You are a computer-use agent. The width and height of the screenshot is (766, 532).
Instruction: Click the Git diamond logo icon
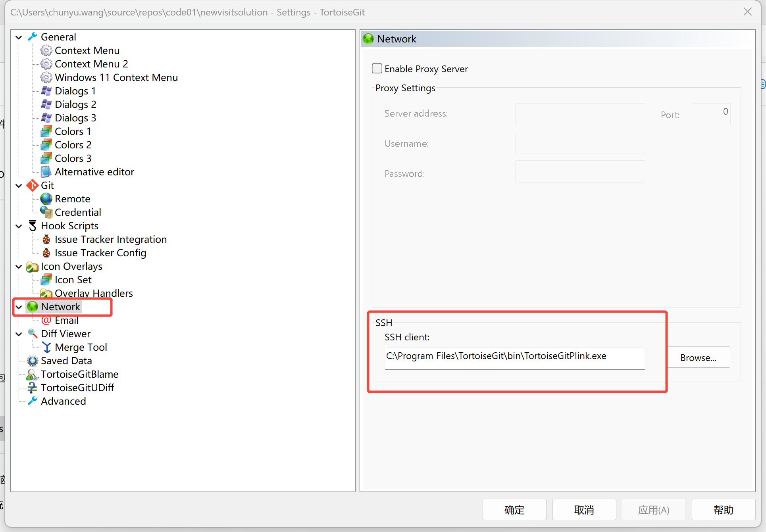33,185
